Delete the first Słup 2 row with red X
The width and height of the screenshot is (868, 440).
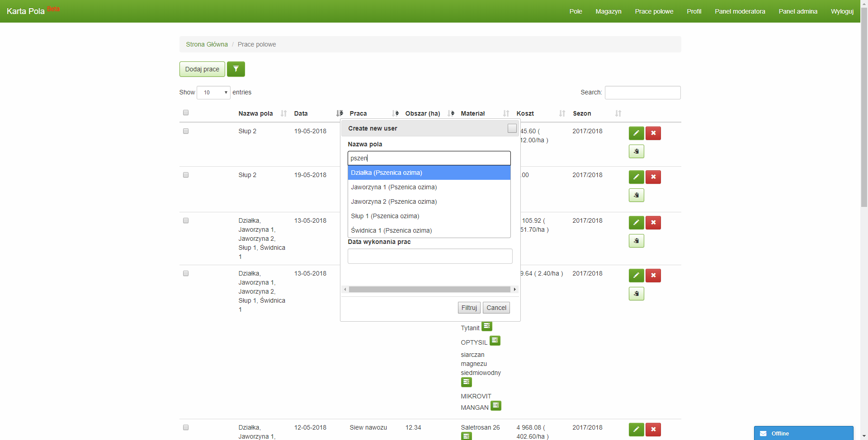(653, 133)
